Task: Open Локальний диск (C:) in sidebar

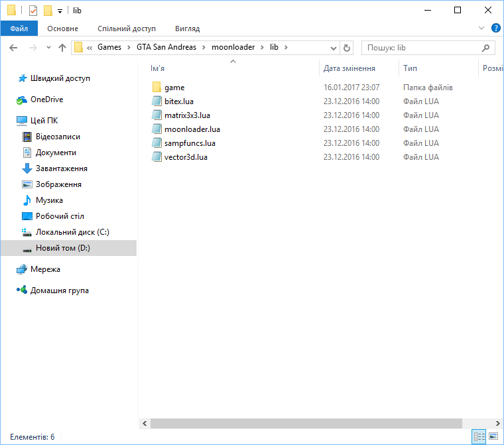Action: 72,232
